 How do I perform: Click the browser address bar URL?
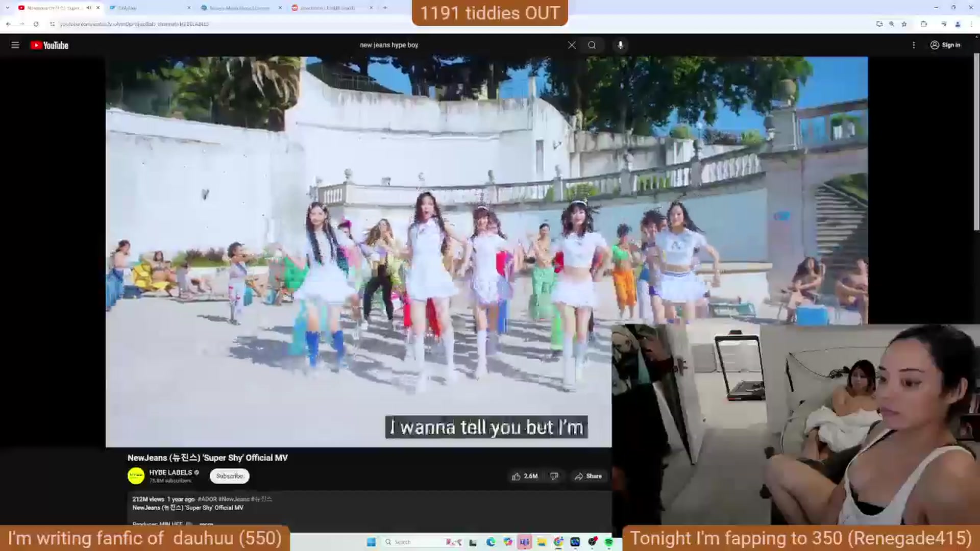(x=134, y=24)
